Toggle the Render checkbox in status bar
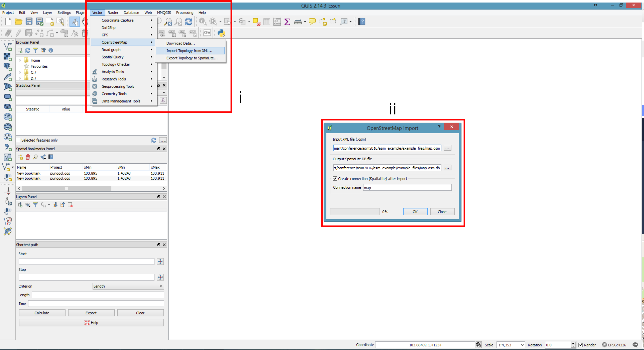Viewport: 644px width, 350px height. tap(580, 345)
